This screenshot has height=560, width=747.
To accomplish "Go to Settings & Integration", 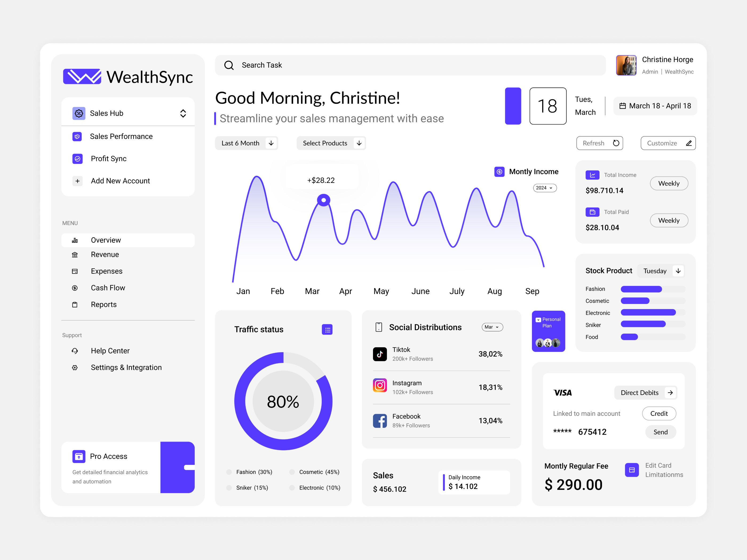I will click(x=126, y=367).
